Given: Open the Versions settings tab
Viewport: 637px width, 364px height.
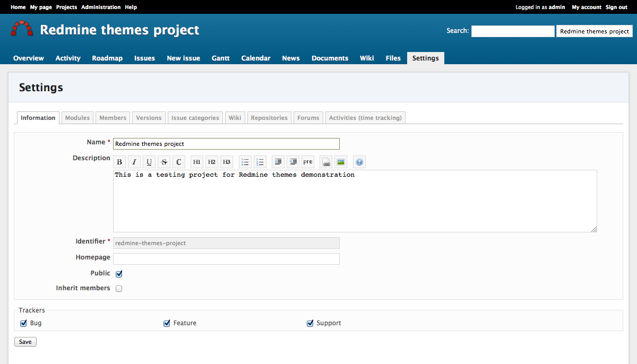Looking at the screenshot, I should pos(149,118).
